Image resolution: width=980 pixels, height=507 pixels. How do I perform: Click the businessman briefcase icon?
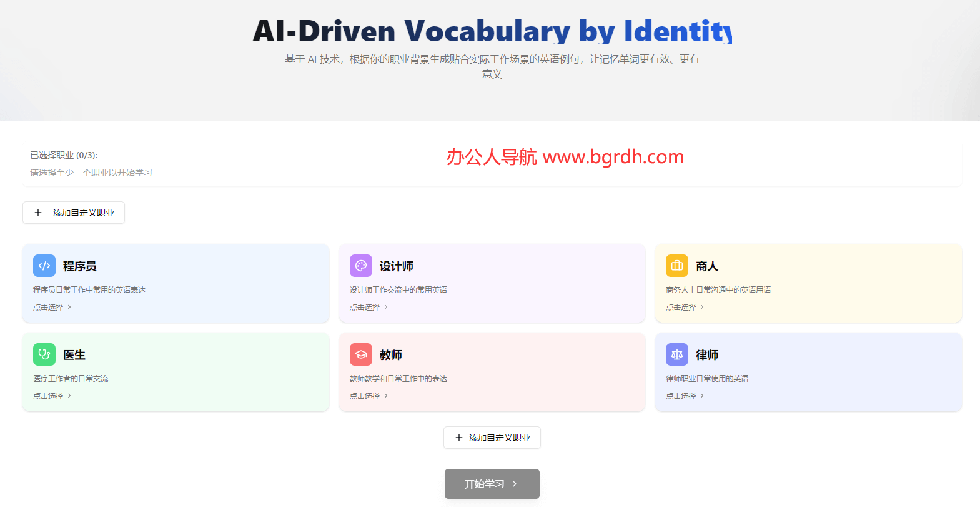click(676, 266)
